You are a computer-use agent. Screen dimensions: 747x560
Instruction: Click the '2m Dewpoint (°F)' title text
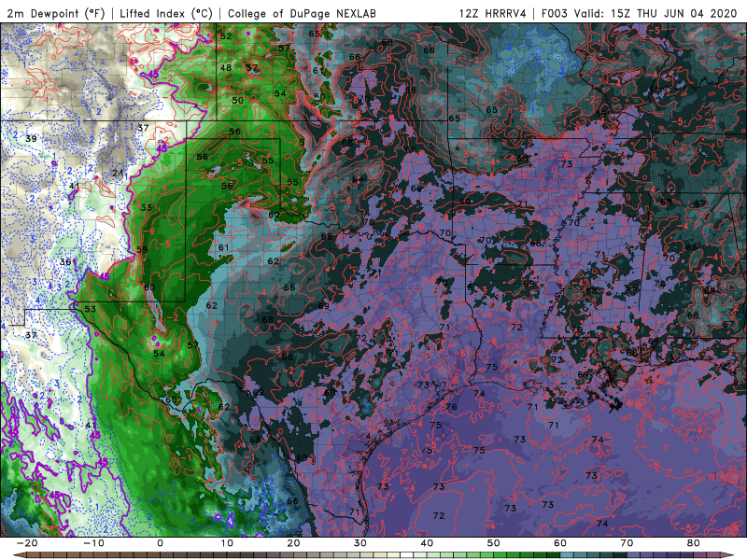pos(56,13)
